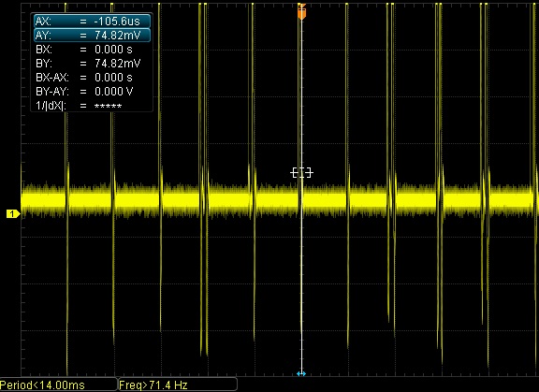539x392 pixels.
Task: Click the BY cursor value row
Action: (92, 64)
